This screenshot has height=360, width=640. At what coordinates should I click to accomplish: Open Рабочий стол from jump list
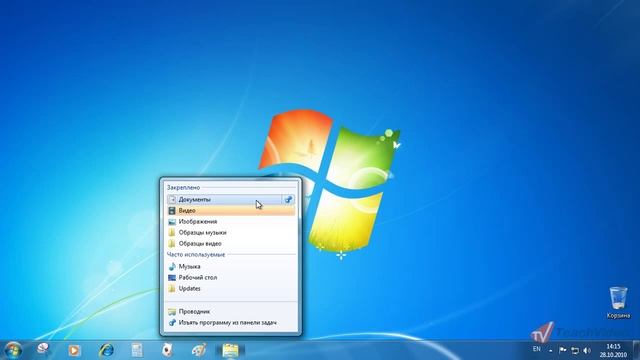[231, 278]
